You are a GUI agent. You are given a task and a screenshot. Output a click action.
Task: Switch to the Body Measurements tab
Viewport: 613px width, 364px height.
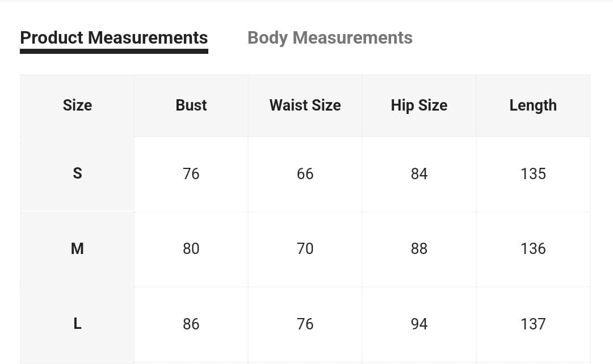tap(330, 38)
